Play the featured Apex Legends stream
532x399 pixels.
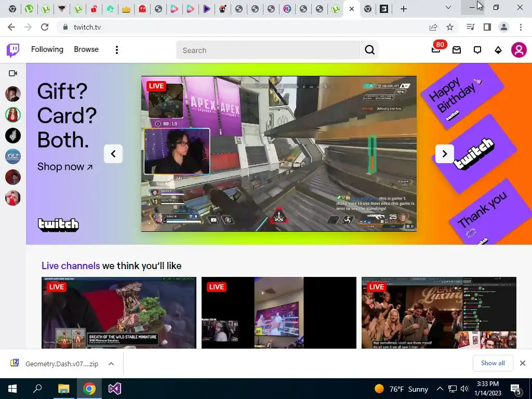(x=279, y=154)
